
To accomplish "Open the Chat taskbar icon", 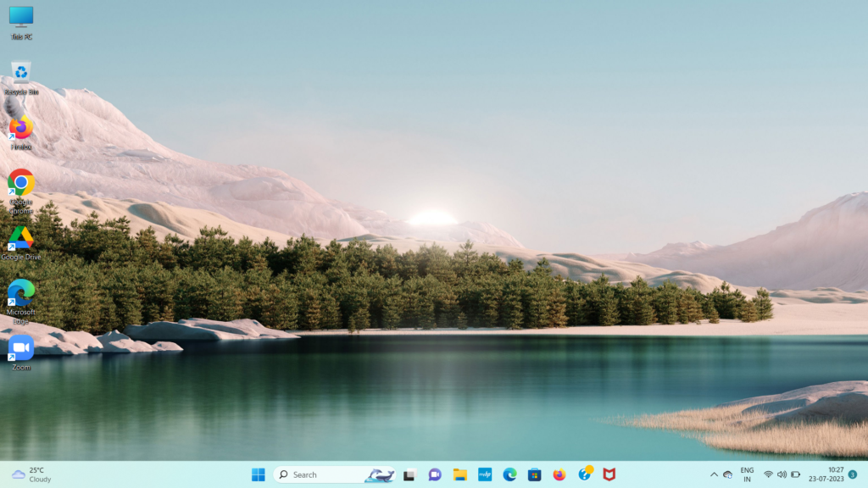I will pyautogui.click(x=435, y=474).
